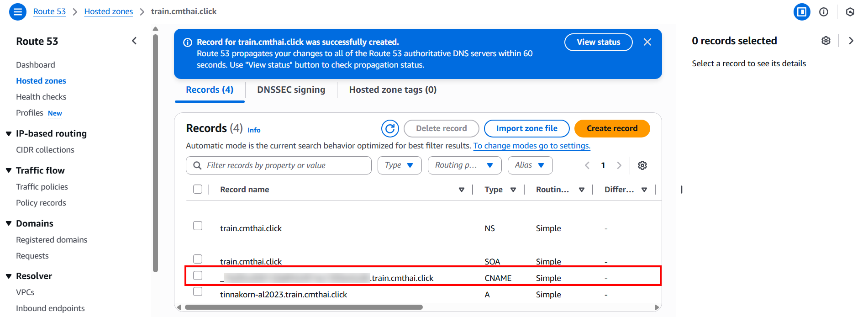Open Requests under Domains
Image resolution: width=868 pixels, height=317 pixels.
(x=32, y=256)
